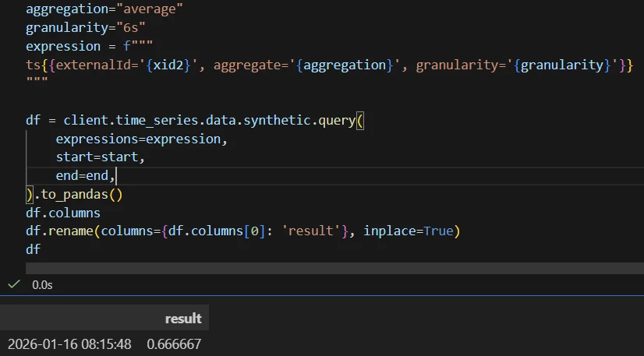Click the df.columns line
The height and width of the screenshot is (356, 644).
(62, 212)
